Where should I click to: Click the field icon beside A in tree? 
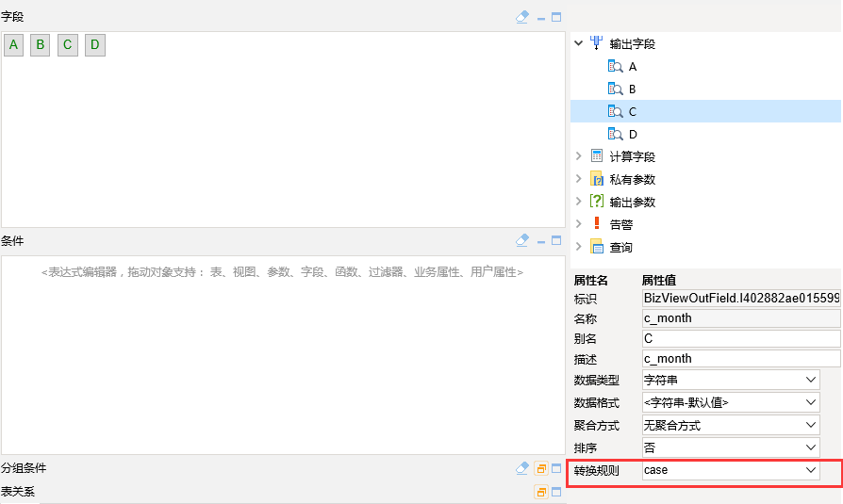tap(616, 66)
